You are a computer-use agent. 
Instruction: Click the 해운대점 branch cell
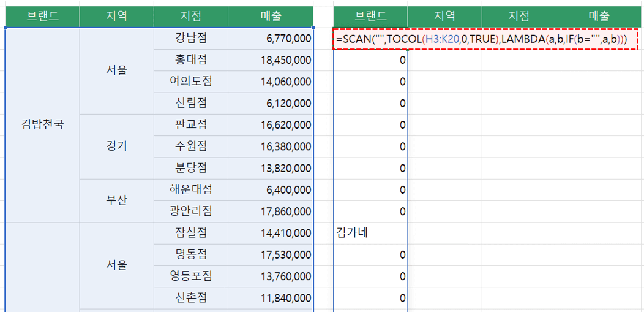coord(190,189)
